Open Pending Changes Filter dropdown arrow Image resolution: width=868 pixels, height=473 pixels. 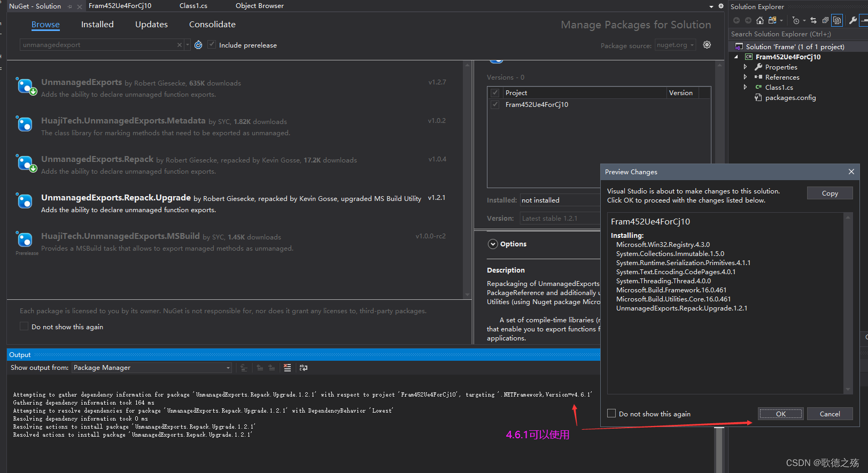point(804,20)
